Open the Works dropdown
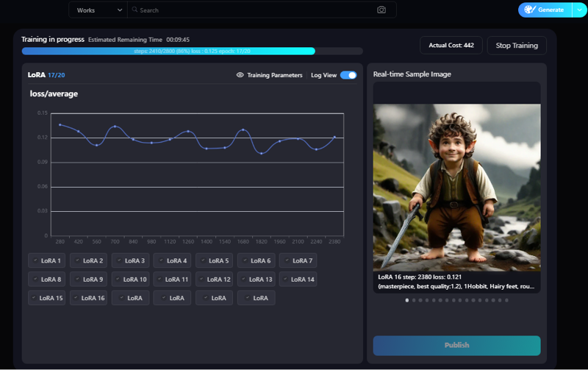This screenshot has width=588, height=370. click(98, 10)
